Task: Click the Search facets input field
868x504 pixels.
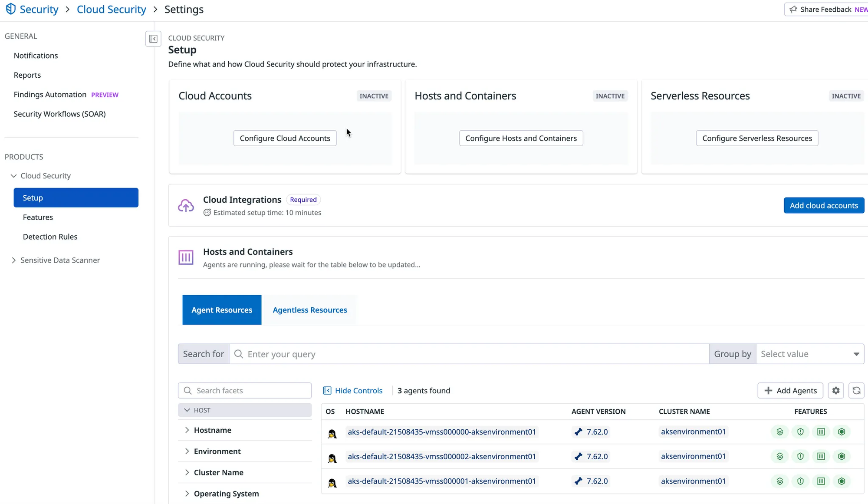Action: pyautogui.click(x=245, y=391)
